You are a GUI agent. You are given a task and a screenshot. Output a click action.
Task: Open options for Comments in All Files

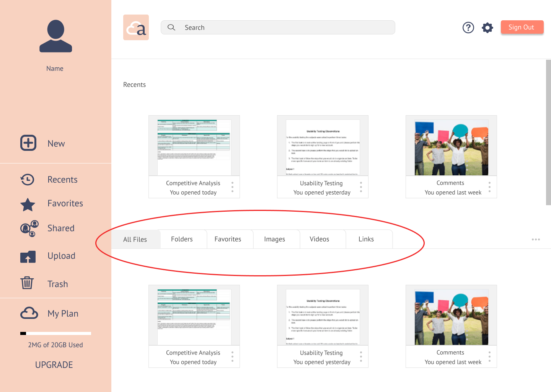click(x=489, y=356)
